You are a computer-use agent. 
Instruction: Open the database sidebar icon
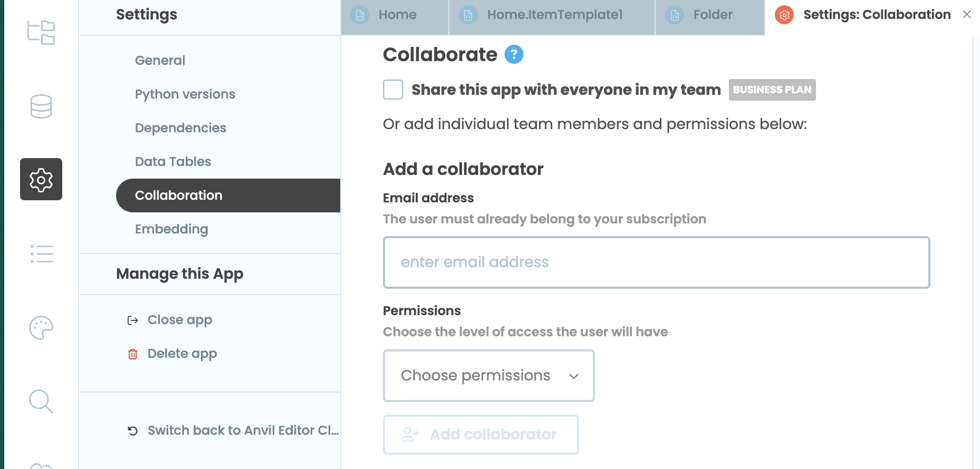pyautogui.click(x=41, y=106)
